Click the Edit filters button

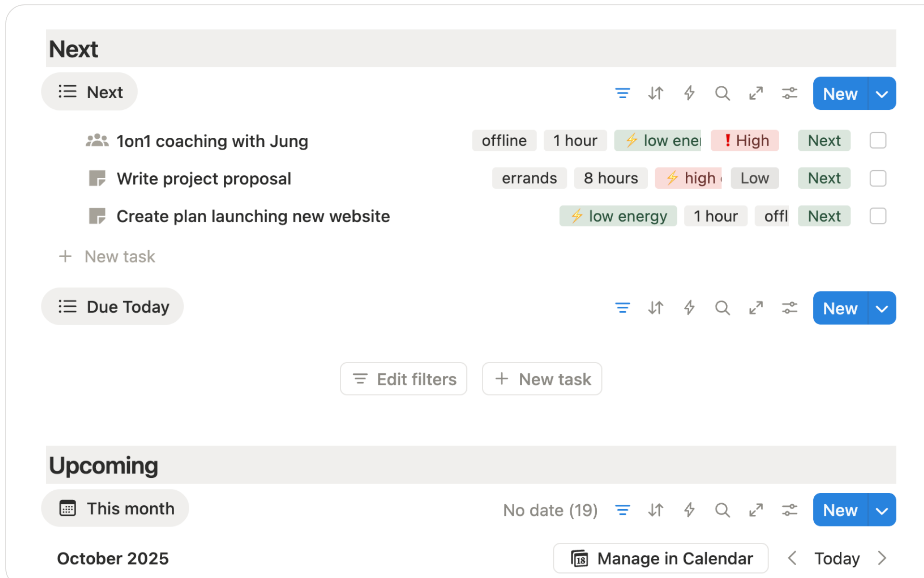click(403, 379)
